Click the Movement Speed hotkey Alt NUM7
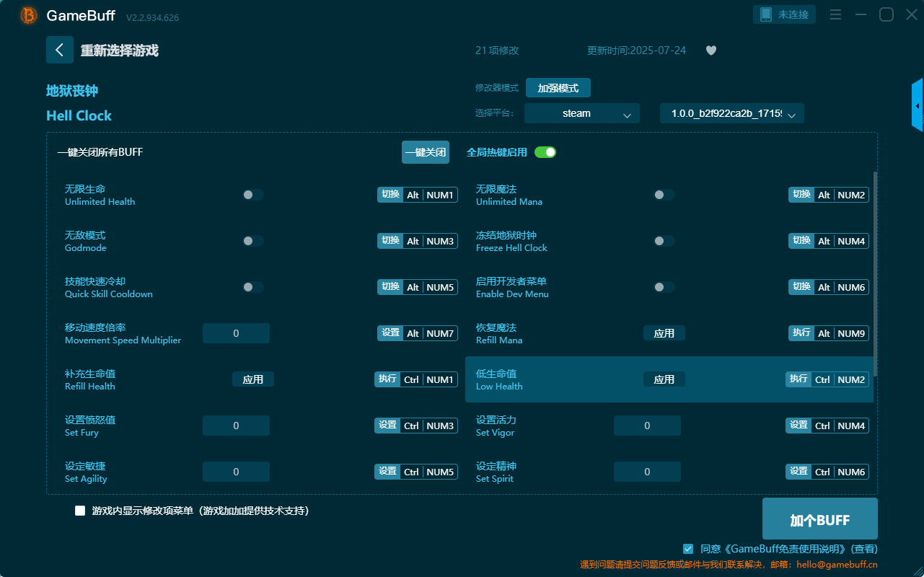 click(418, 333)
